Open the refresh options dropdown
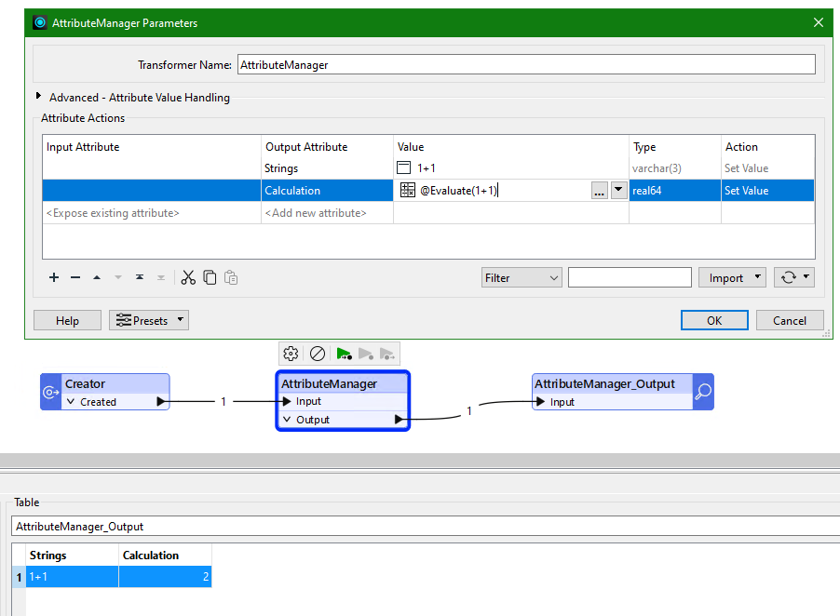The image size is (840, 616). click(794, 277)
